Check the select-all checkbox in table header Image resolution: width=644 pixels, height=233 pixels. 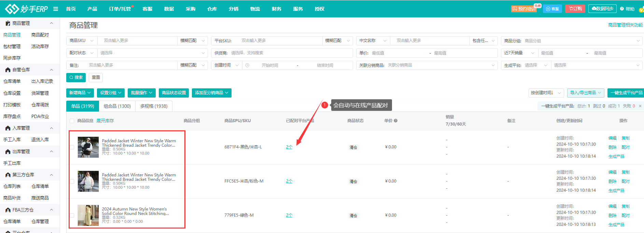[72, 121]
